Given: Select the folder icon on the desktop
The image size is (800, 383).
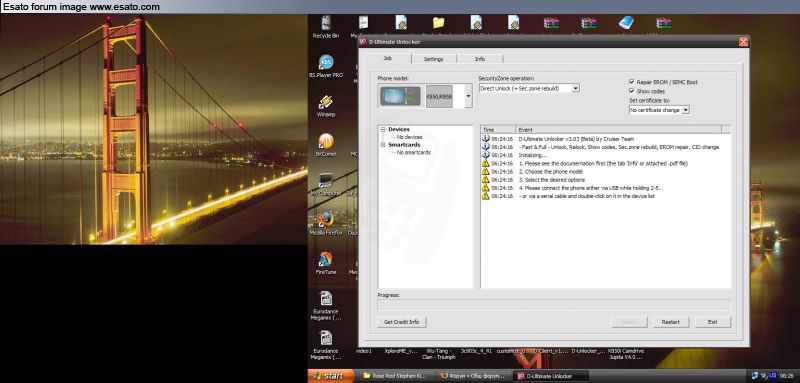Looking at the screenshot, I should 438,23.
